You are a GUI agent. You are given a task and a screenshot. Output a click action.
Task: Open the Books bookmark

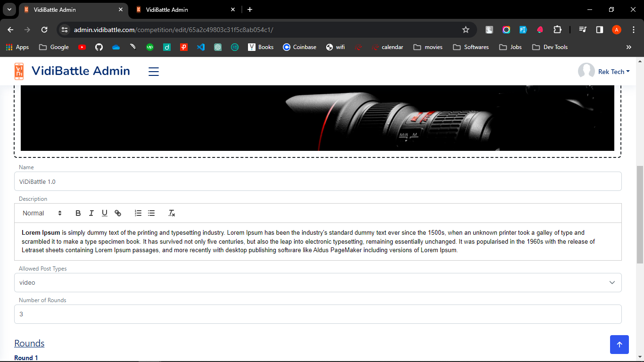coord(261,47)
